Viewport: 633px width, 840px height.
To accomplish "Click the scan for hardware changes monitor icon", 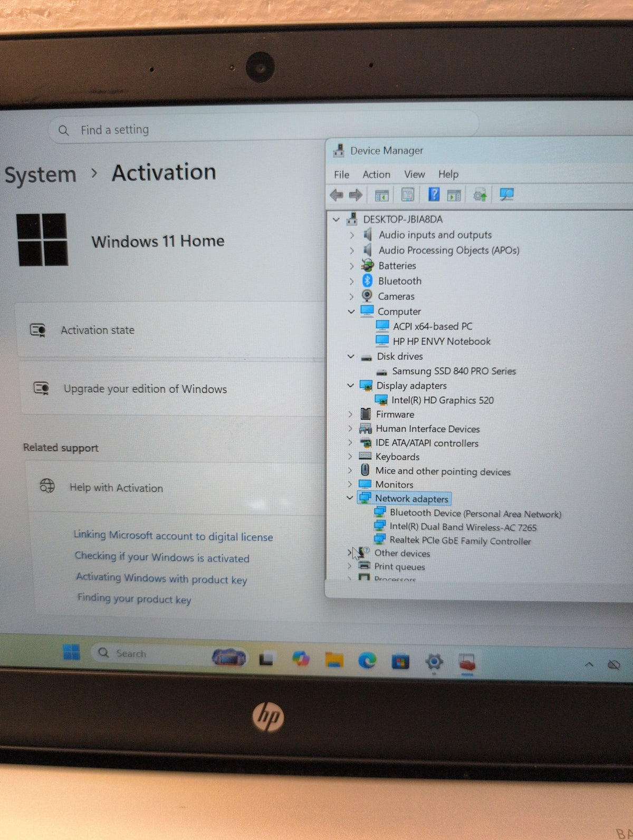I will (506, 195).
